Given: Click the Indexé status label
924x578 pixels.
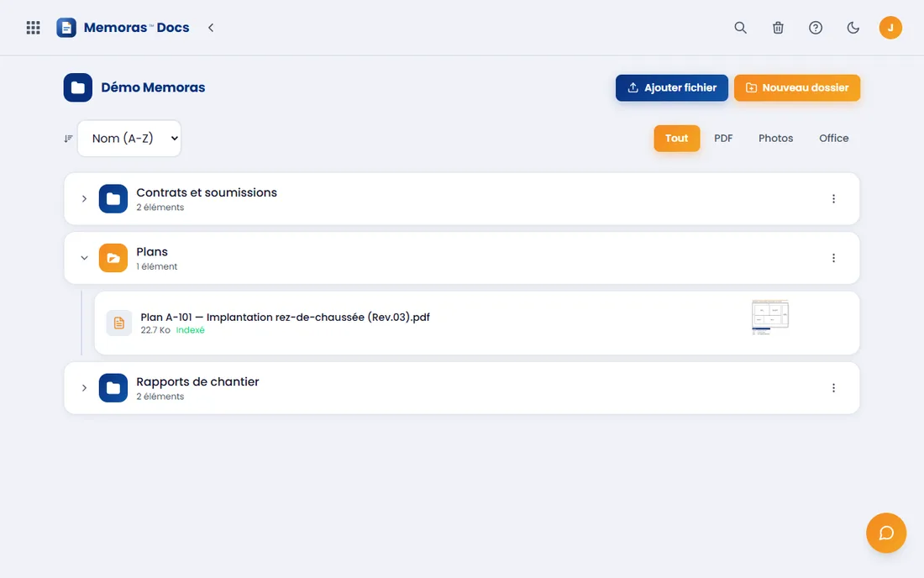Looking at the screenshot, I should [191, 330].
